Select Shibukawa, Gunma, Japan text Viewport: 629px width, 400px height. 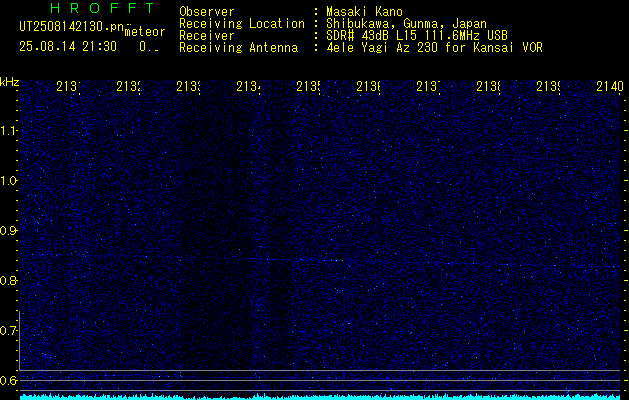406,24
